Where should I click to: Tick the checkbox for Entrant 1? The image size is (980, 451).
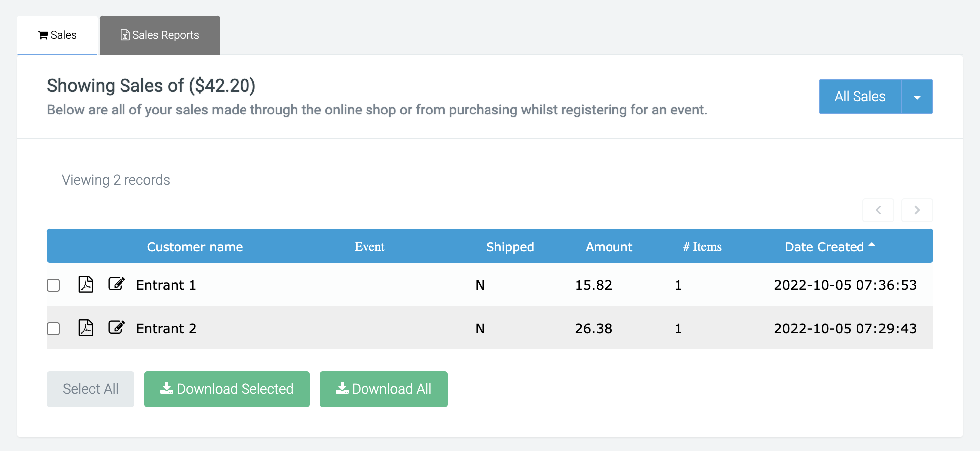tap(53, 285)
